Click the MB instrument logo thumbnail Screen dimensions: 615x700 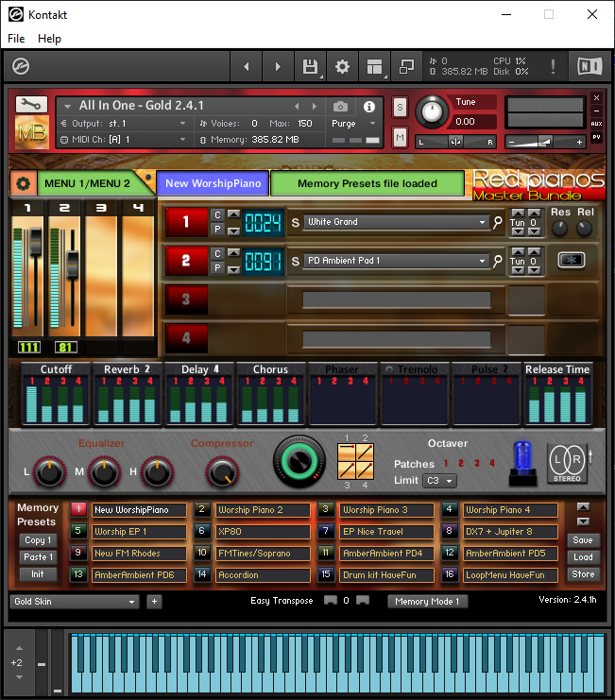(32, 132)
